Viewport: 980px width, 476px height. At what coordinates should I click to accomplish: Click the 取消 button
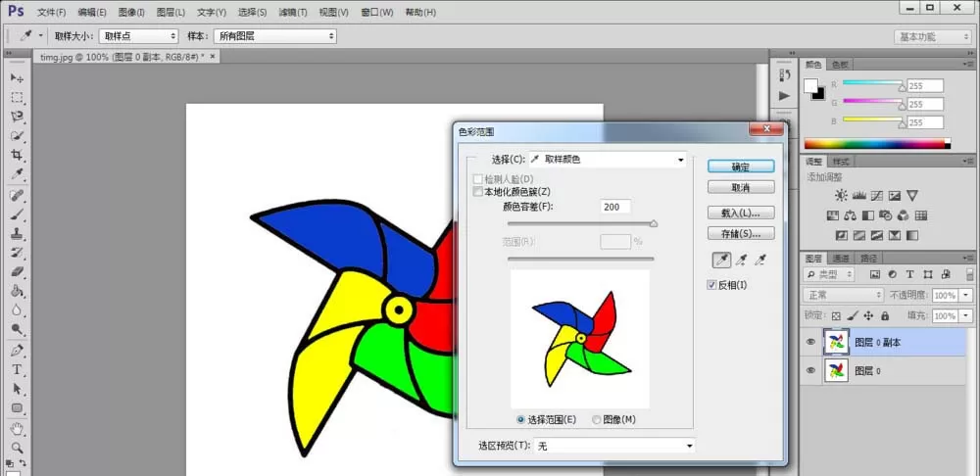click(x=741, y=187)
